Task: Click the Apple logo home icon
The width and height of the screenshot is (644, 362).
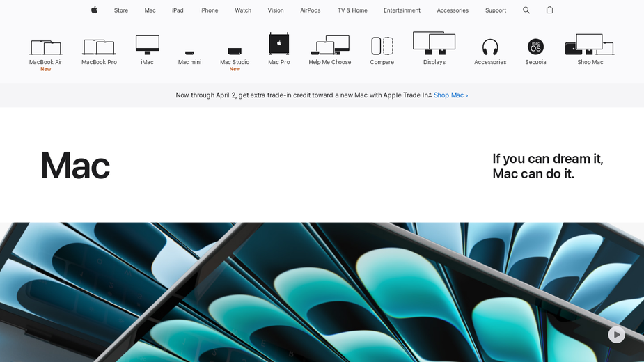Action: point(94,10)
